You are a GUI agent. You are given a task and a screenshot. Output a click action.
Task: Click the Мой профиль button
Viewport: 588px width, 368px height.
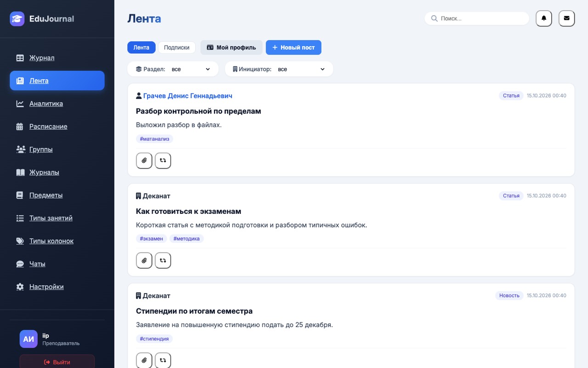[x=232, y=47]
